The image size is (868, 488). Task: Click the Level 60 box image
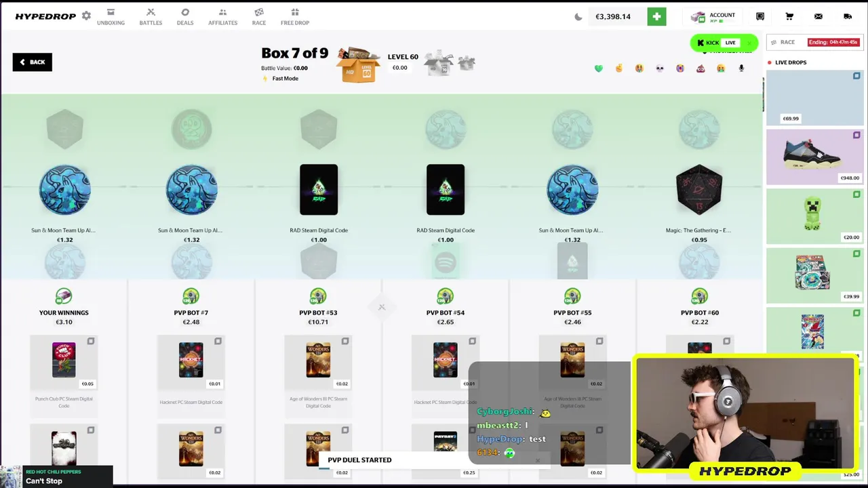click(359, 64)
